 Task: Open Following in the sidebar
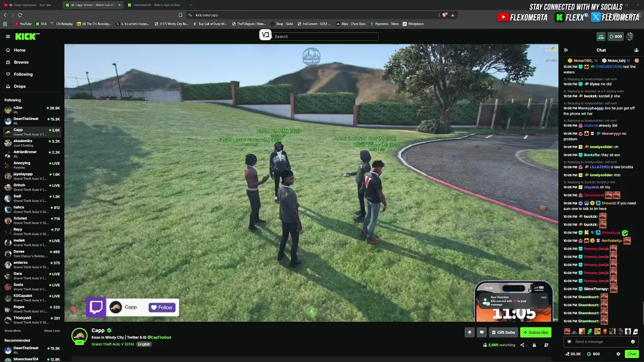[x=32, y=74]
